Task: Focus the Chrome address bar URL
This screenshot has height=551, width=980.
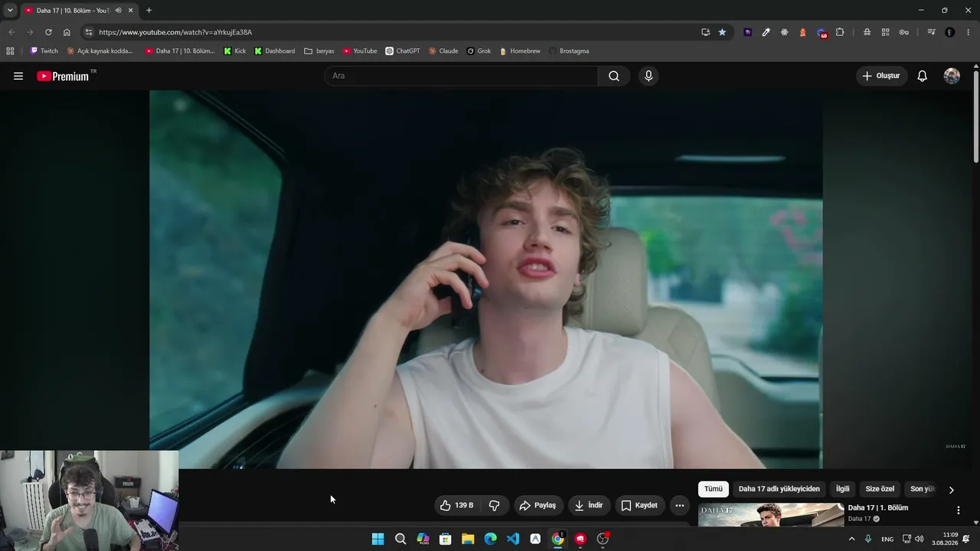Action: click(x=175, y=32)
